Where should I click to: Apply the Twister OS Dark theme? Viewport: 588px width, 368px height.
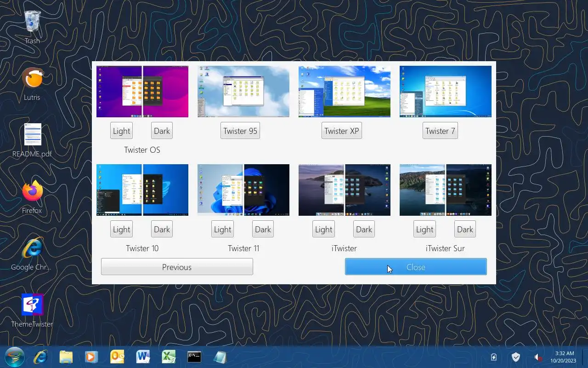(162, 131)
